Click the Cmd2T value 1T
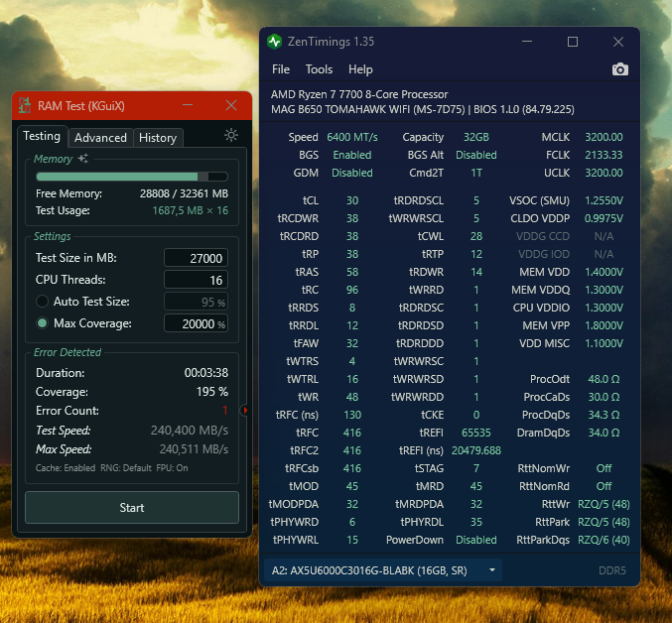Viewport: 672px width, 623px height. (x=476, y=173)
